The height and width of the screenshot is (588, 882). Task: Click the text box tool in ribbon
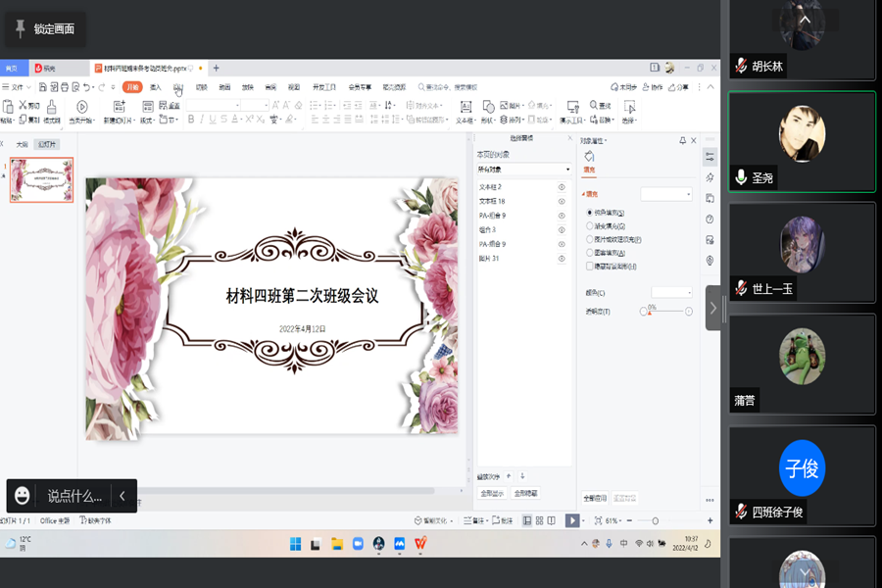[466, 107]
